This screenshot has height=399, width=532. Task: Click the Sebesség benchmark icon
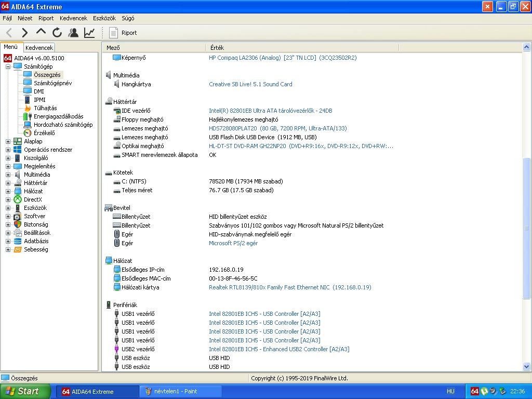18,249
